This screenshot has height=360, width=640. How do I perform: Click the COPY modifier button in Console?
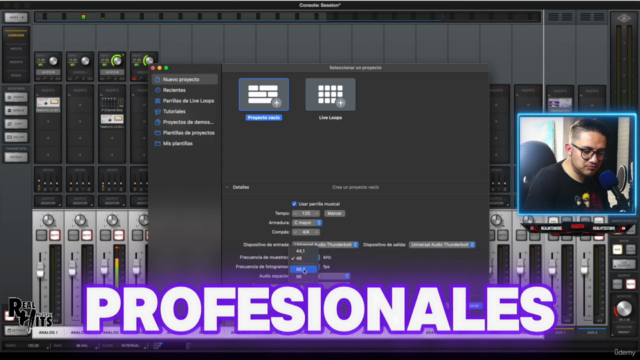coord(16,123)
